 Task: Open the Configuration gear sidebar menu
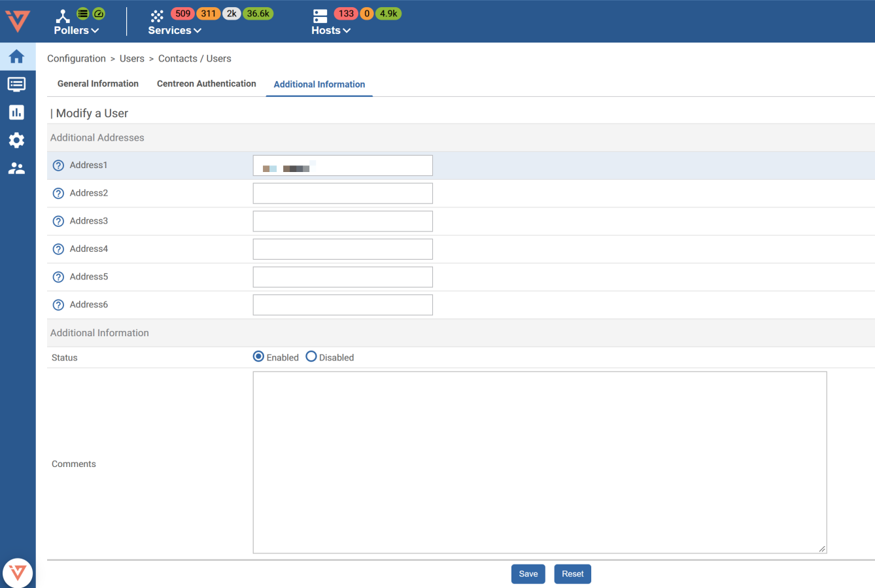[x=17, y=141]
